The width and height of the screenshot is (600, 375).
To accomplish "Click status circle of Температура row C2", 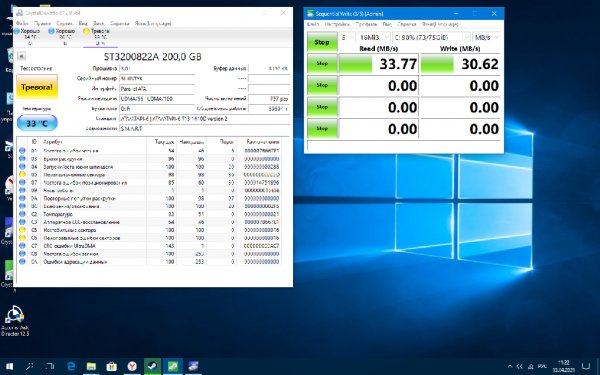I will coord(22,214).
